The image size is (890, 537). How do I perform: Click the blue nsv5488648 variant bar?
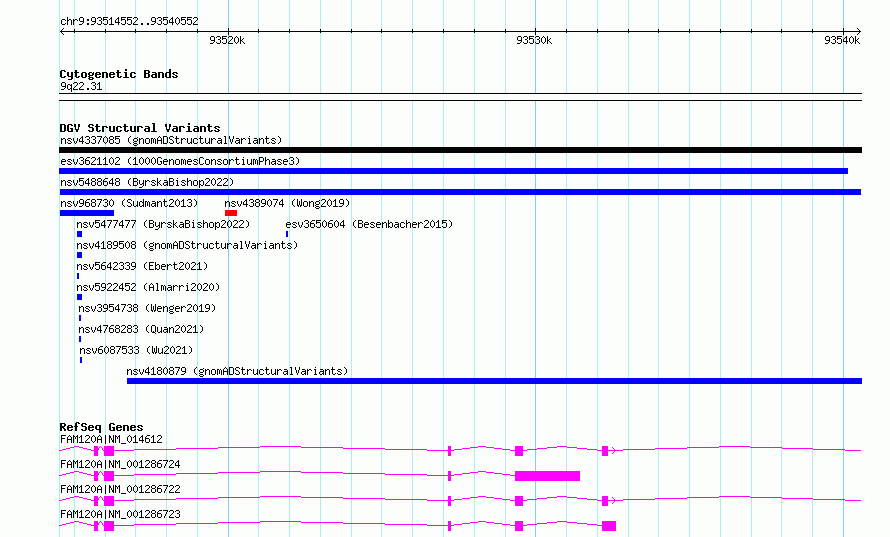pyautogui.click(x=460, y=192)
